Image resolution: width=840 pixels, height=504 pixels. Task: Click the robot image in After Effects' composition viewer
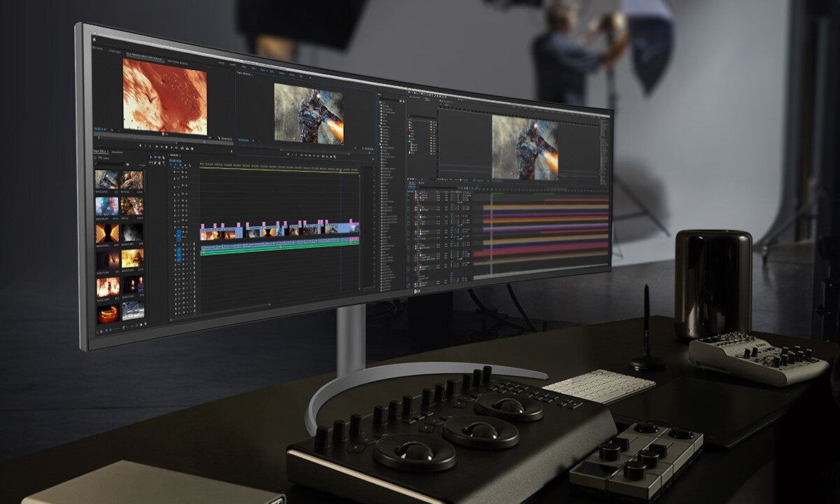click(x=525, y=148)
